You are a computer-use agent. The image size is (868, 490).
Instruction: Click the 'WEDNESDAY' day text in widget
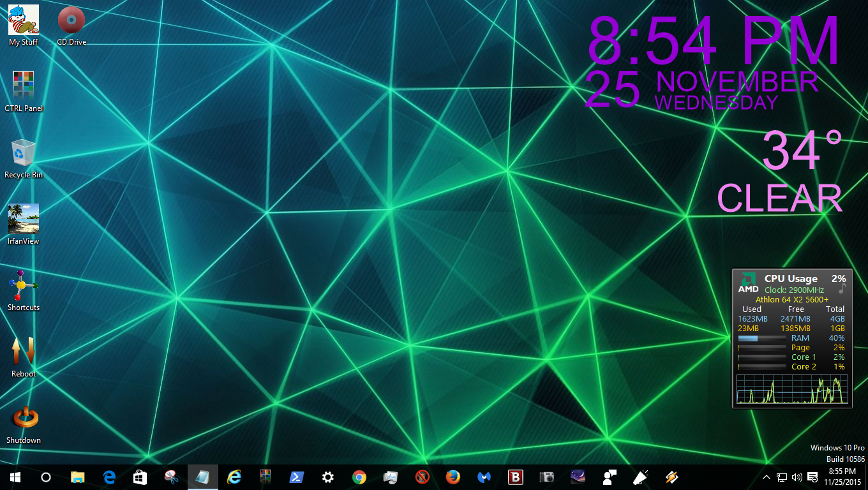point(717,103)
